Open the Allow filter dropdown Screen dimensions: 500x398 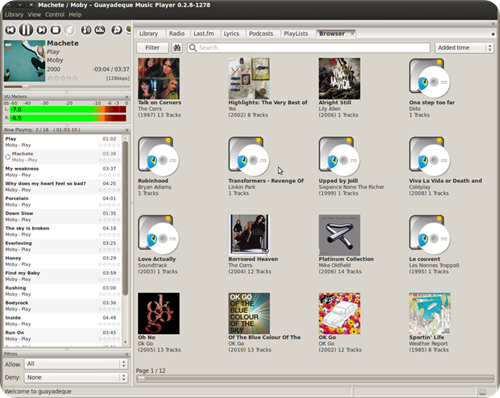pyautogui.click(x=76, y=364)
